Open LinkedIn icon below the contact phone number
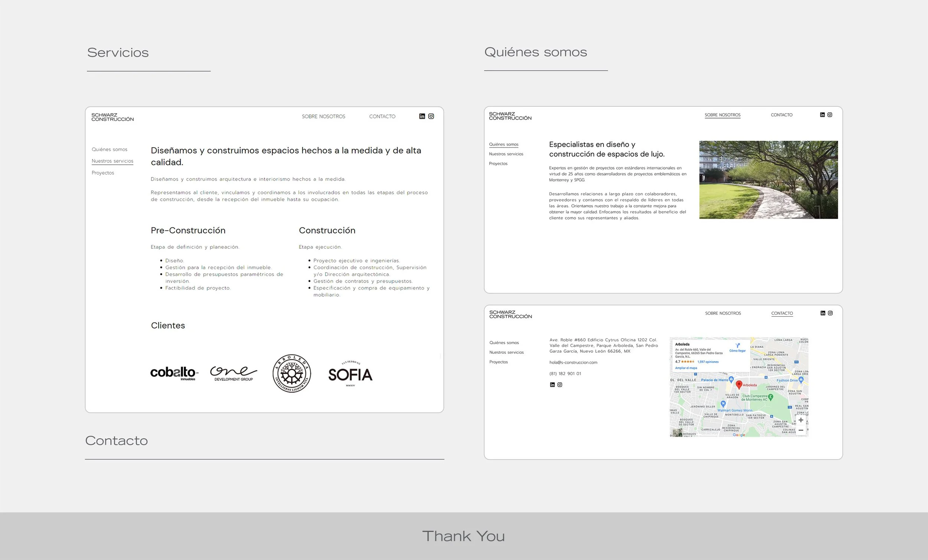Image resolution: width=928 pixels, height=560 pixels. pyautogui.click(x=552, y=385)
